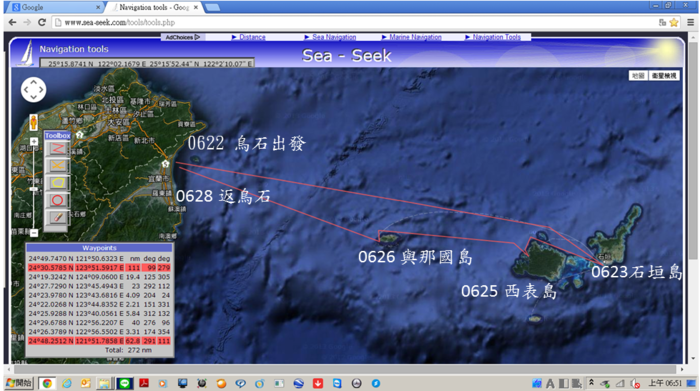
Task: Click the translate icon in the address bar
Action: pyautogui.click(x=662, y=22)
